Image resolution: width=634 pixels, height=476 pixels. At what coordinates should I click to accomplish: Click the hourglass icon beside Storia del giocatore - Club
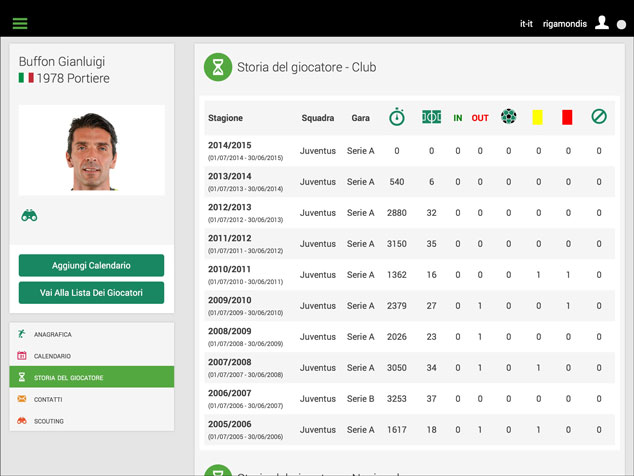click(218, 67)
